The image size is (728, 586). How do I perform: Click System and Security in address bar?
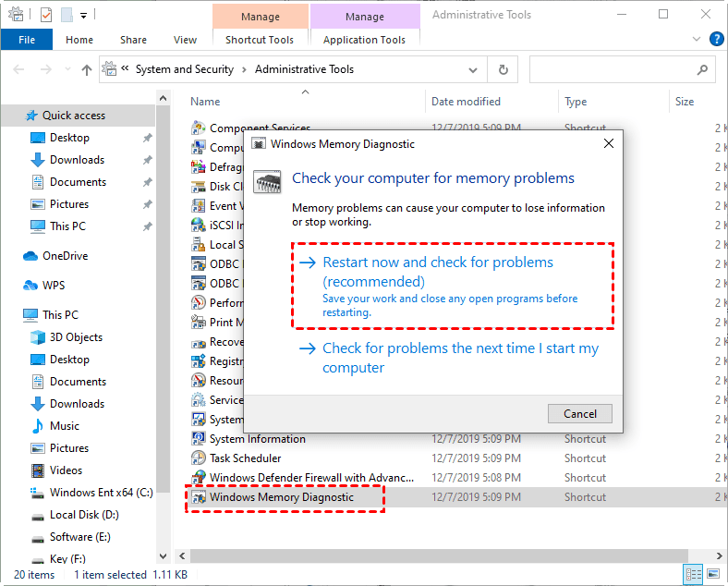[x=185, y=69]
